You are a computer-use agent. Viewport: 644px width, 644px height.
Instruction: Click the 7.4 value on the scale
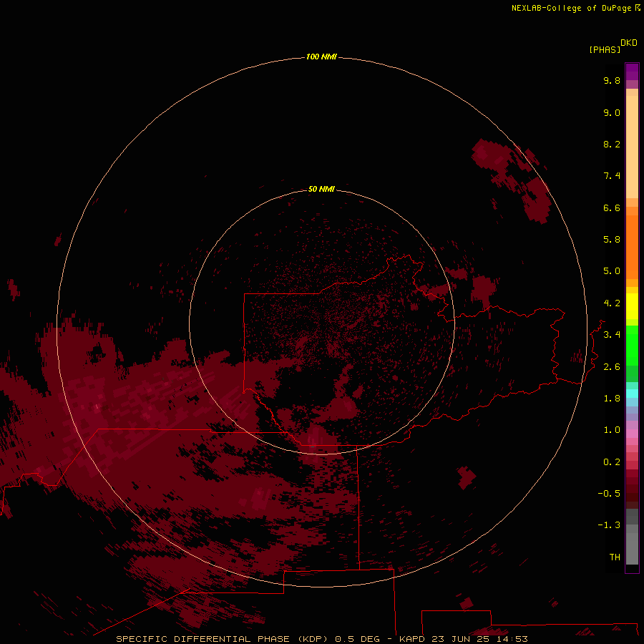(x=612, y=176)
